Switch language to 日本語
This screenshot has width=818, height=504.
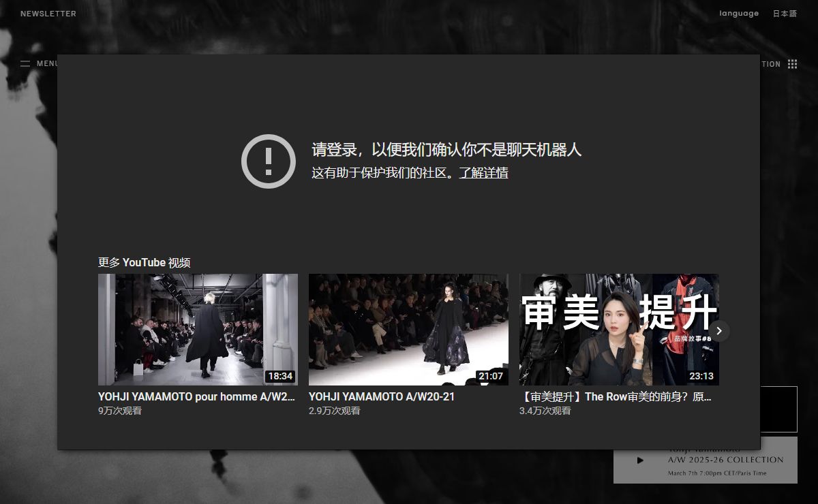click(785, 14)
